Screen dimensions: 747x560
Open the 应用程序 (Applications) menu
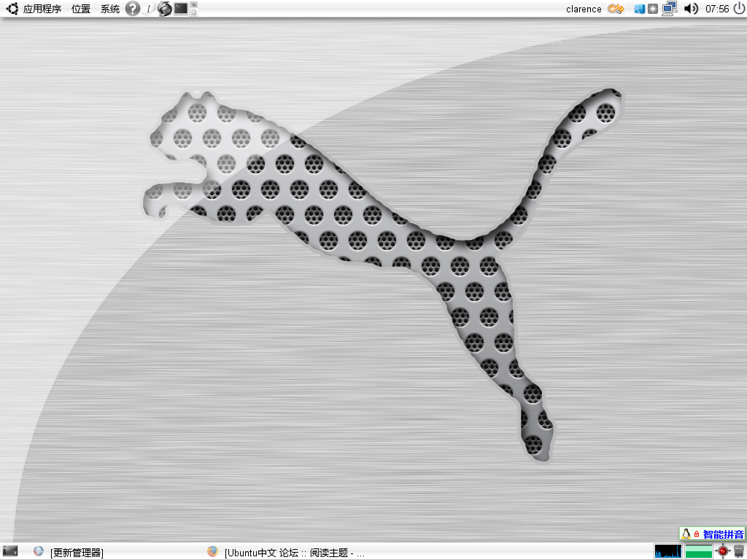coord(42,9)
